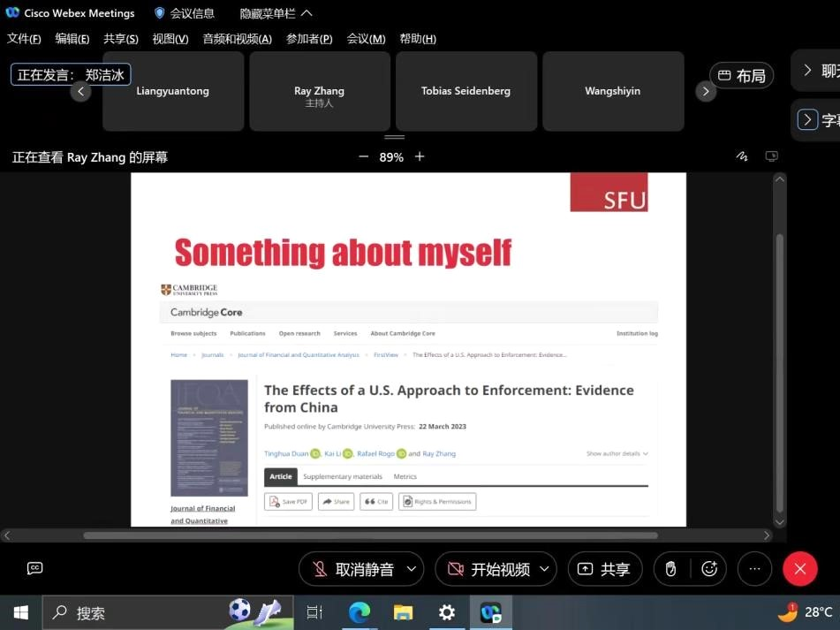The width and height of the screenshot is (840, 630).
Task: Open the 文件(F) menu
Action: tap(24, 39)
